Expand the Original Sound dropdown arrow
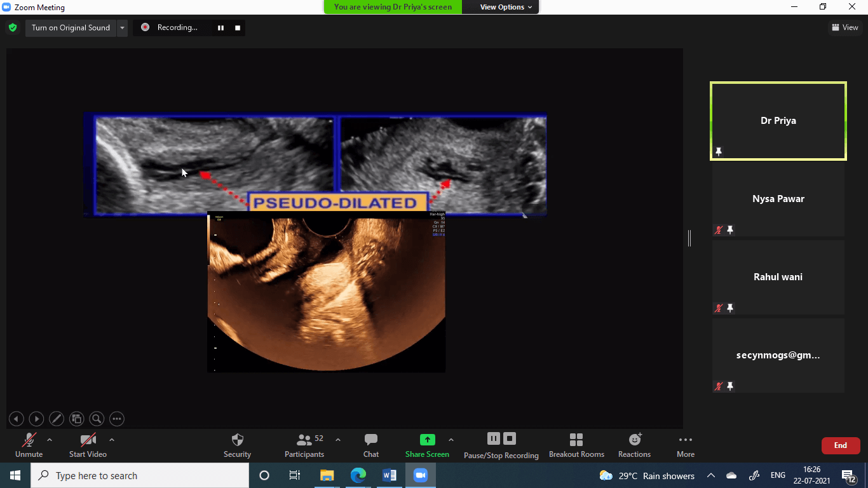This screenshot has height=488, width=868. (x=122, y=28)
